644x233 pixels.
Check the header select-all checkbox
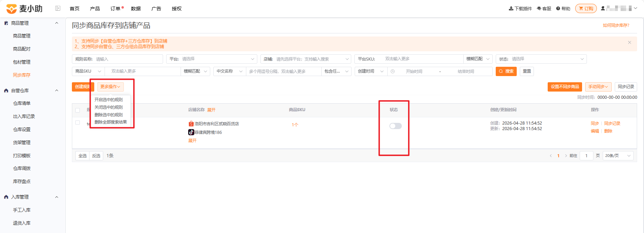(77, 110)
